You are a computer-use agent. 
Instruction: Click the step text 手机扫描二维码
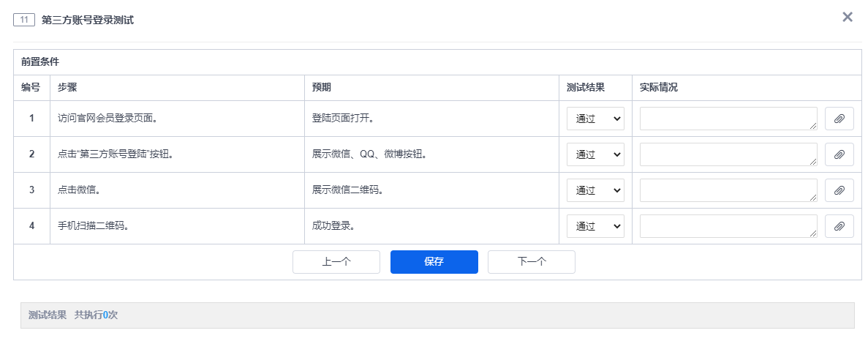94,226
